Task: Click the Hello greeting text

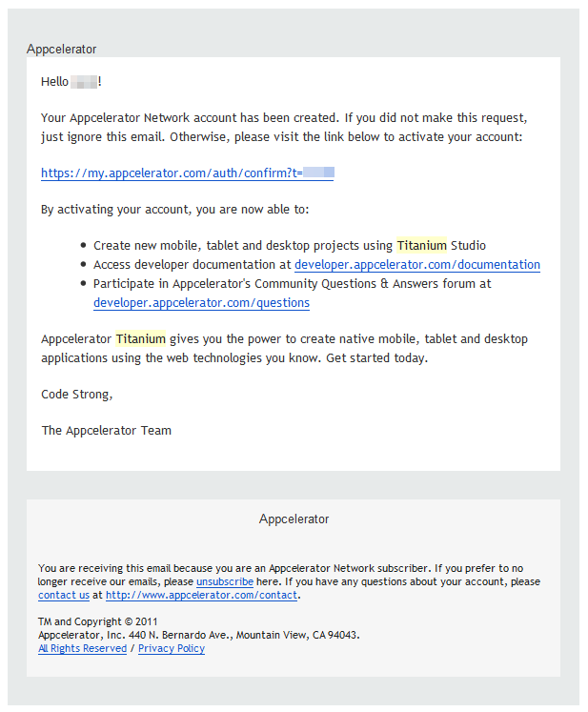Action: point(54,82)
